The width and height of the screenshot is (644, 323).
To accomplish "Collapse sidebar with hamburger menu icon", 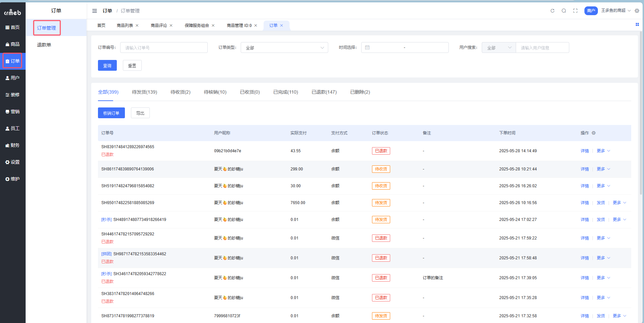I will 95,11.
